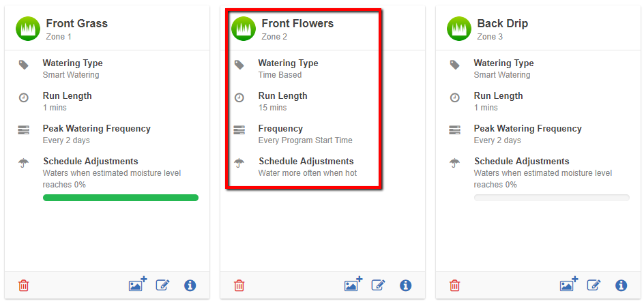The width and height of the screenshot is (644, 302).
Task: Click the Back Drip empty moisture bar
Action: click(552, 198)
